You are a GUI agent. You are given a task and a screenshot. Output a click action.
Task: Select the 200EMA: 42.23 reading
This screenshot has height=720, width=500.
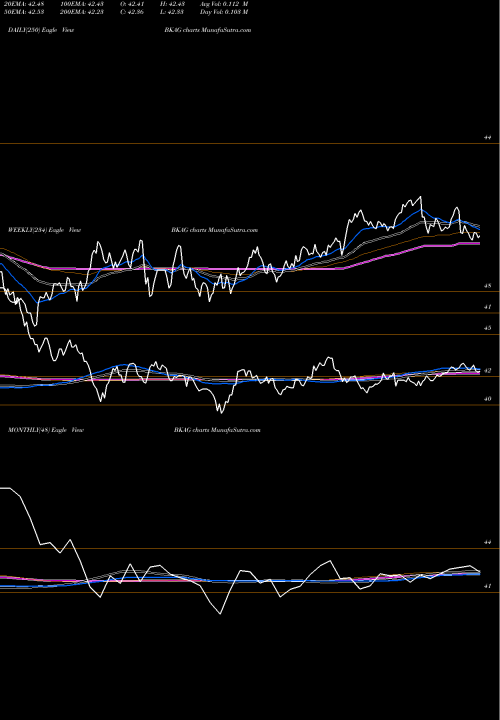click(x=82, y=11)
